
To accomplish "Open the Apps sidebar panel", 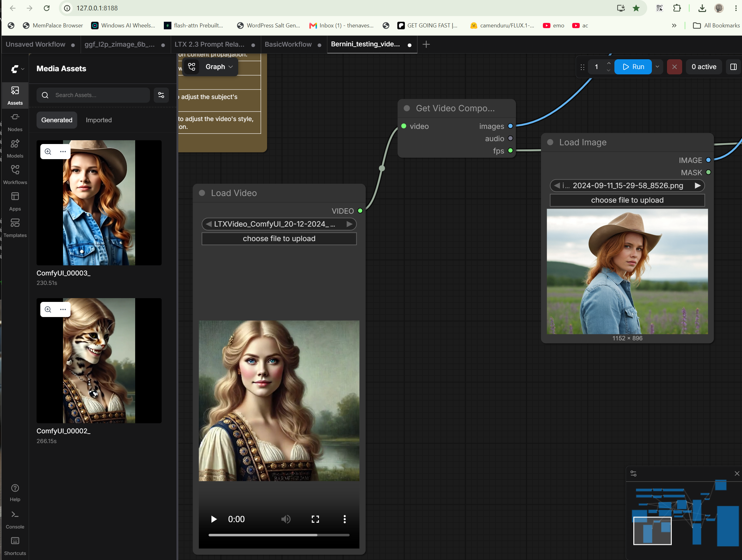I will (x=15, y=202).
